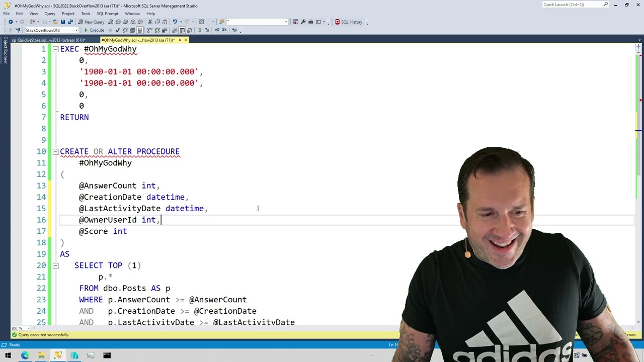Click the Navigate Backward arrow icon
The height and width of the screenshot is (362, 644).
tap(11, 22)
